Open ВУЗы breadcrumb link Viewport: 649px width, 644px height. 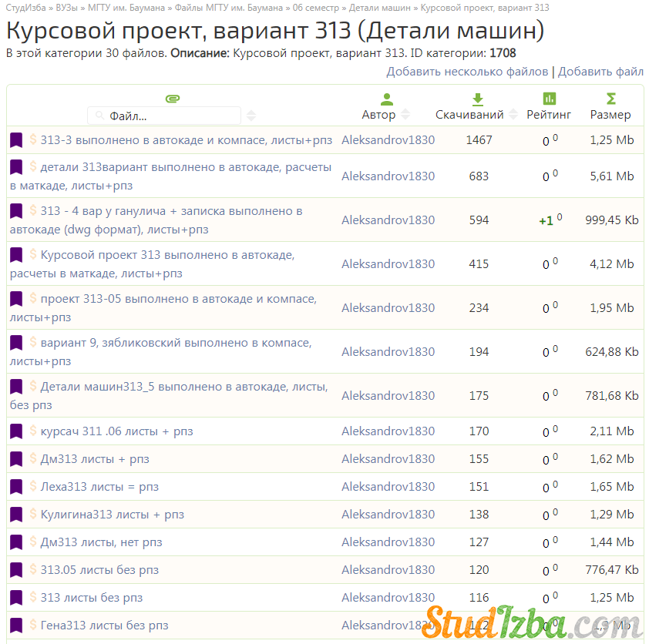(x=66, y=8)
